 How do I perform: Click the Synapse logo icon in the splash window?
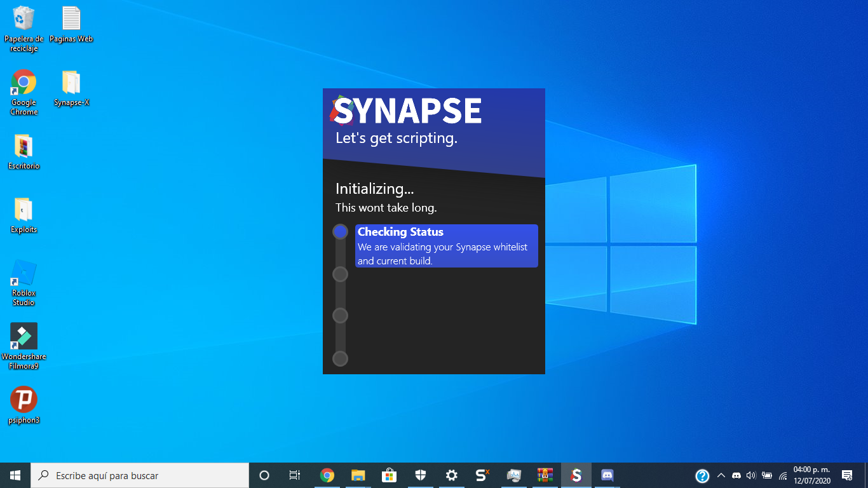pyautogui.click(x=341, y=112)
